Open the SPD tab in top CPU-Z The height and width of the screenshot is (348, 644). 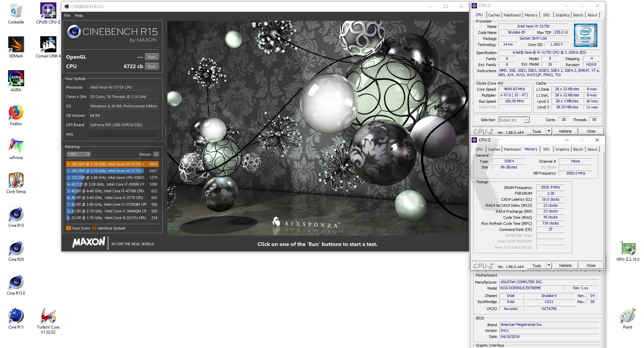click(x=546, y=15)
